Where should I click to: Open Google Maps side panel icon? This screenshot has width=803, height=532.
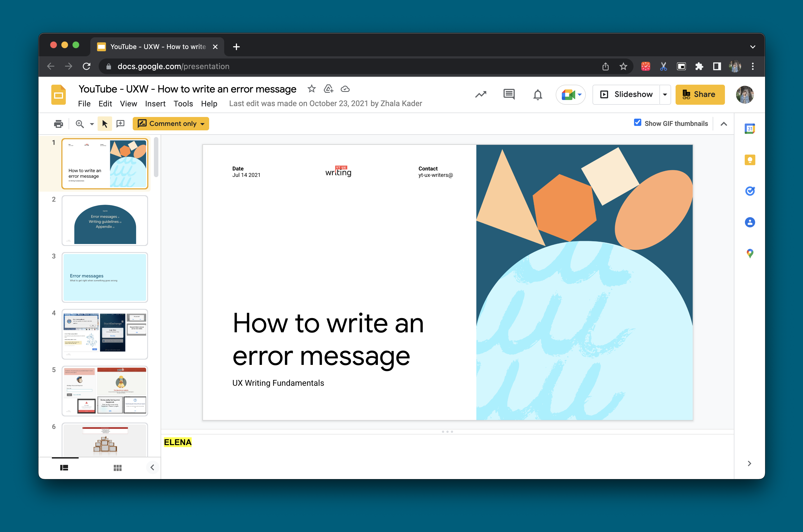point(750,253)
